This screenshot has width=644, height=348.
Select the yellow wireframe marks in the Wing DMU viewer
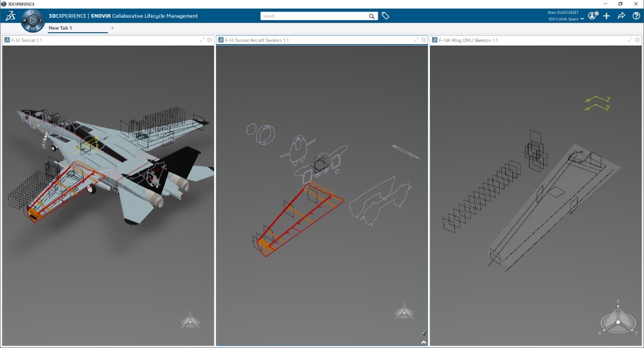point(598,103)
